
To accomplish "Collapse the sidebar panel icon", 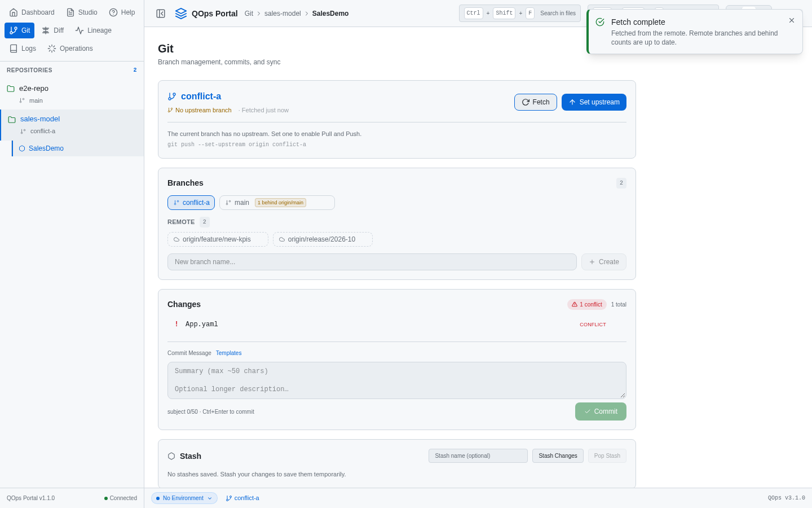I will [161, 14].
